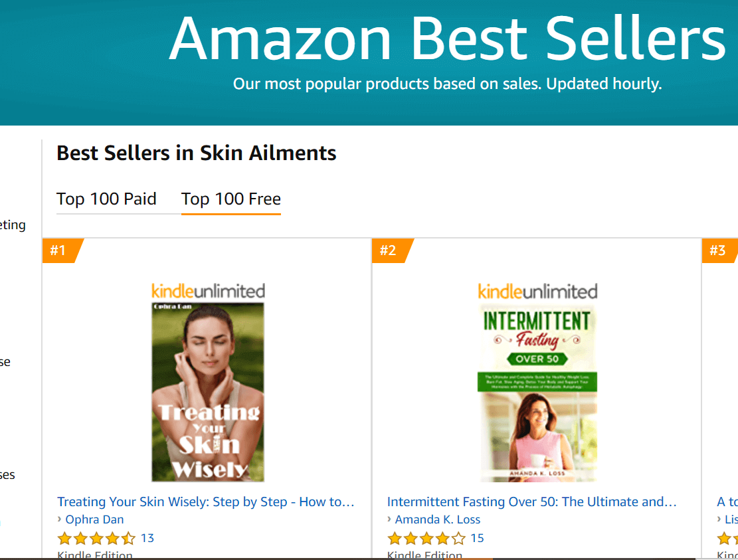This screenshot has width=738, height=560.
Task: Click the star rating of second book
Action: (x=426, y=538)
